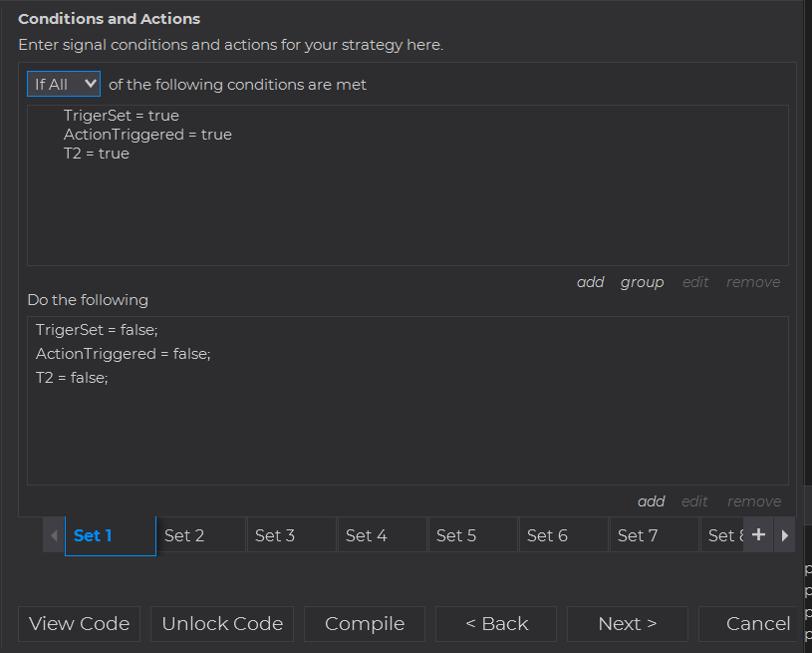Proceed with the Next button
Screen dimensions: 812x653
click(x=627, y=624)
